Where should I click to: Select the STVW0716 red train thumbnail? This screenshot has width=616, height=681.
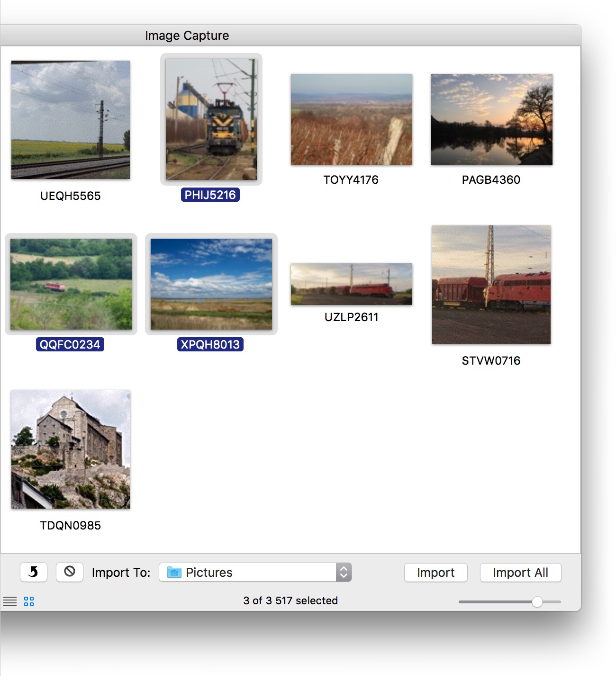491,285
